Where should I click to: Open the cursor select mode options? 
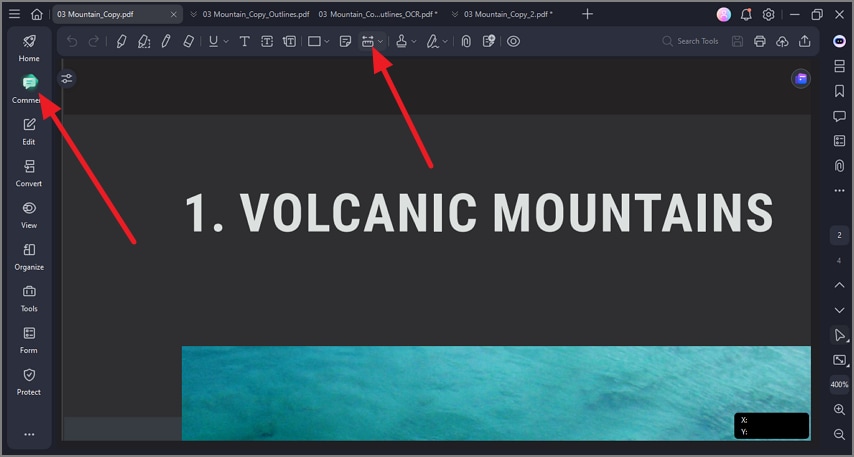[840, 335]
